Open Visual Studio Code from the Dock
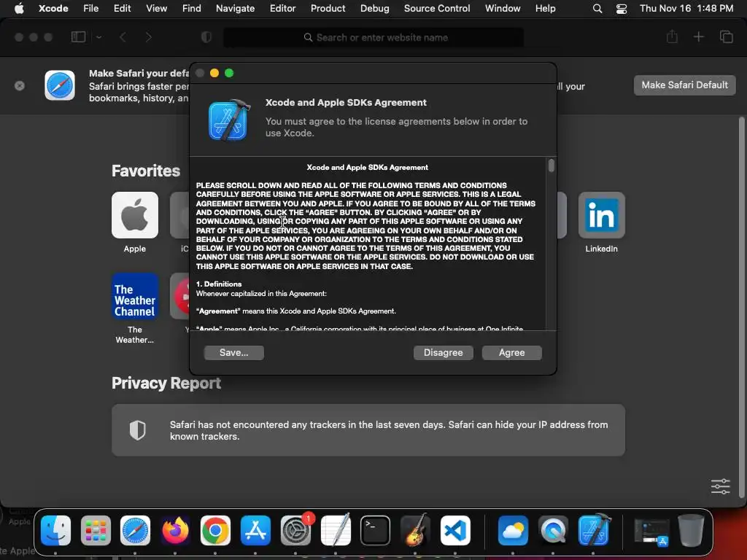 click(455, 530)
